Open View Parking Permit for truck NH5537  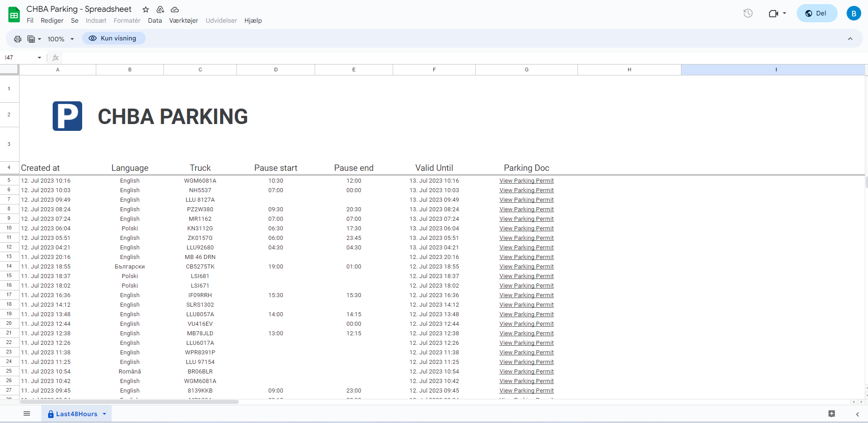(527, 190)
